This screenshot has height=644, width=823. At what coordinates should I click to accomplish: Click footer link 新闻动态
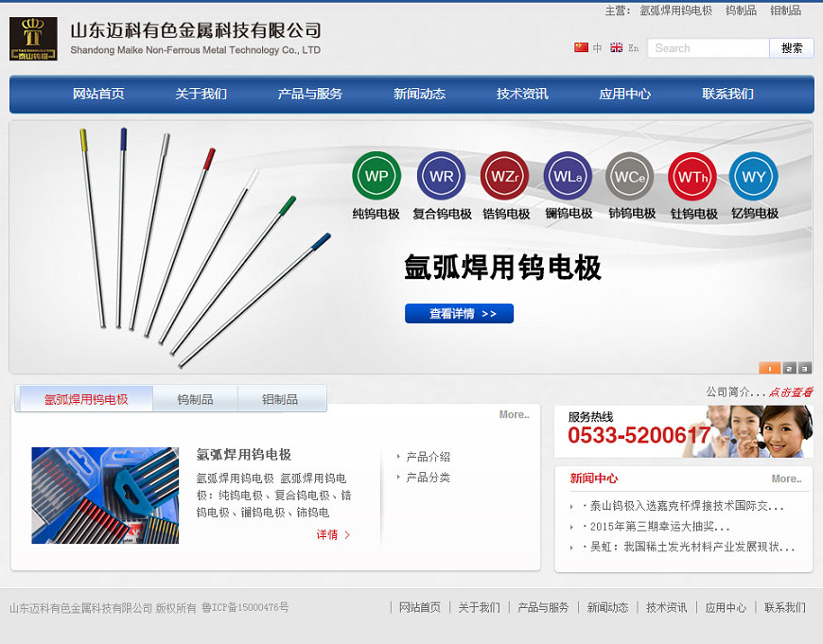[x=607, y=607]
